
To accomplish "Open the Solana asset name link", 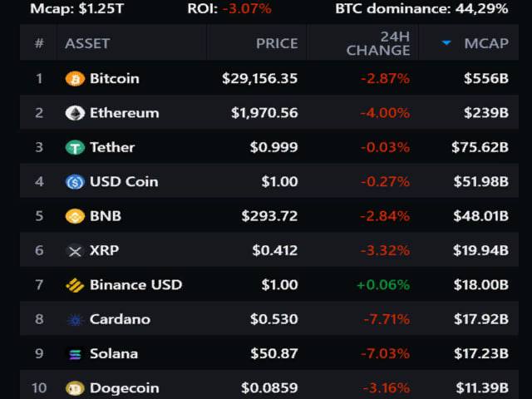I will coord(114,354).
